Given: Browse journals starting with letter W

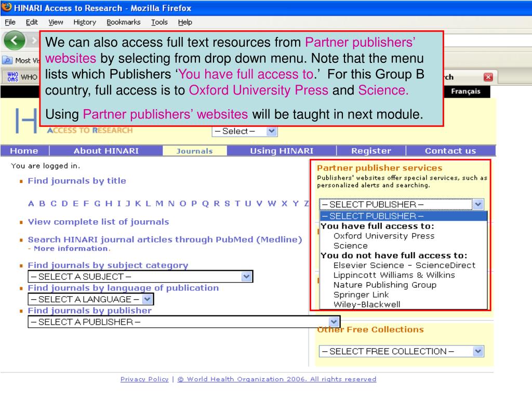Looking at the screenshot, I should [272, 204].
